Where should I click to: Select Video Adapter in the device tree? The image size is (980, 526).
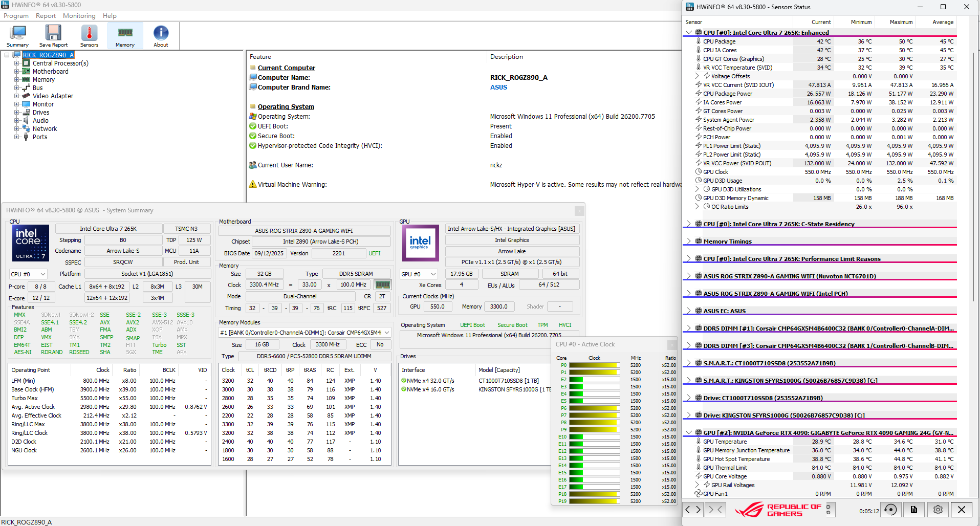(53, 96)
